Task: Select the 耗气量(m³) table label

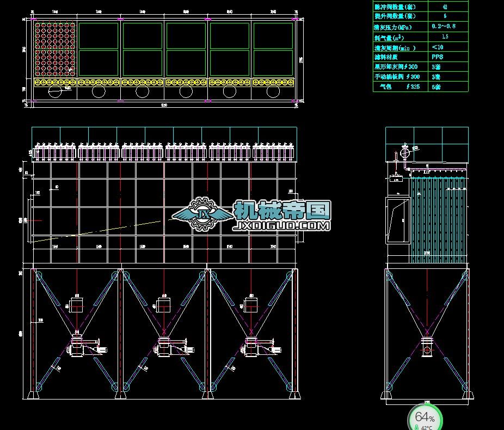Action: [389, 38]
